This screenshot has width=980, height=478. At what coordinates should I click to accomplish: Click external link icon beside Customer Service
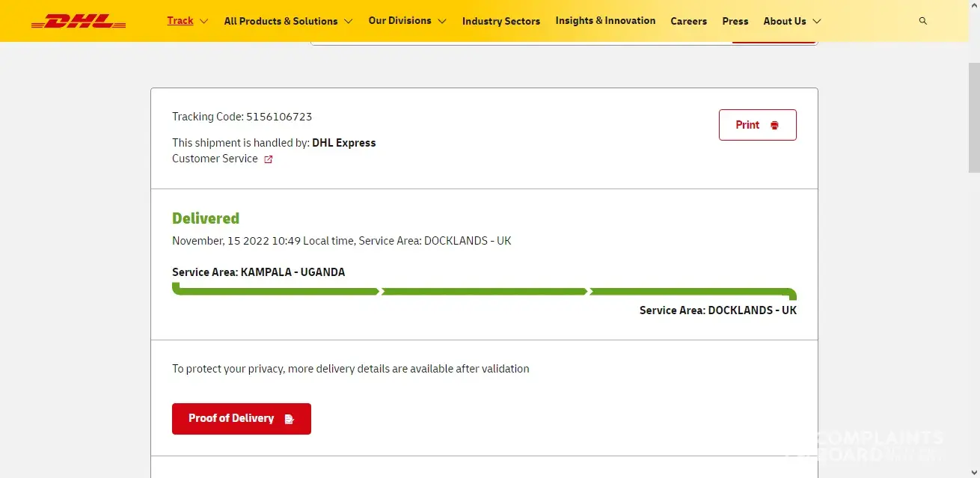tap(269, 159)
